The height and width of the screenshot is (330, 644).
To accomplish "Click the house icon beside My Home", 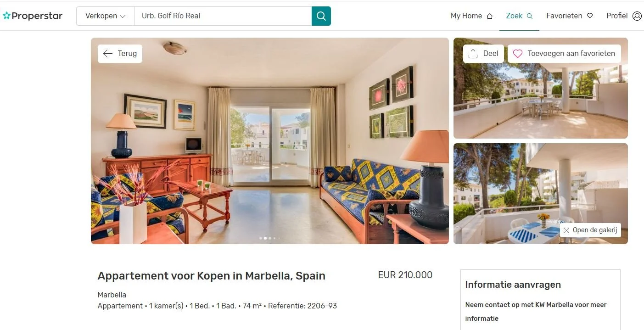I will [x=490, y=16].
